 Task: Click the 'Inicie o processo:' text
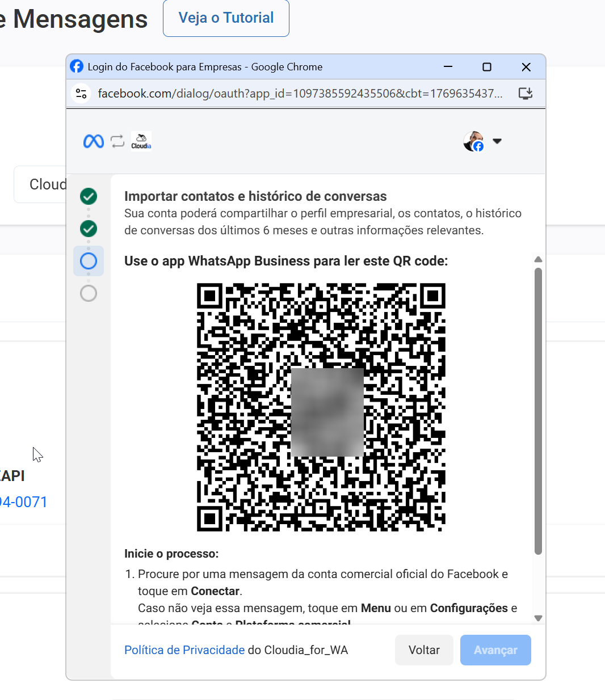(x=171, y=554)
